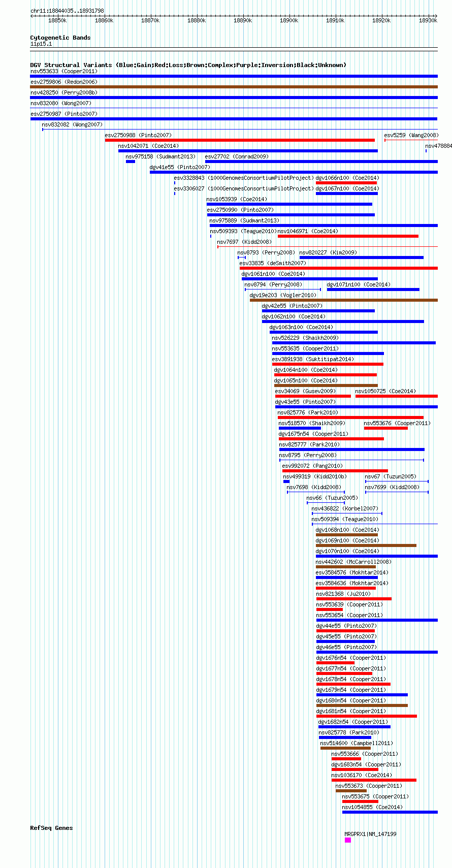Select esv2750988 (Pinto2007) red loss bar
Viewport: 452px width, 868px height.
click(240, 140)
